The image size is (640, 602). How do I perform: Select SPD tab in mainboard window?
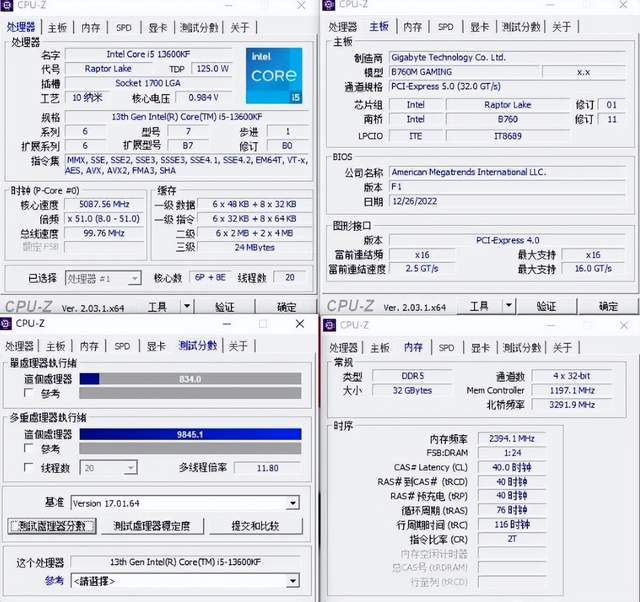click(445, 27)
